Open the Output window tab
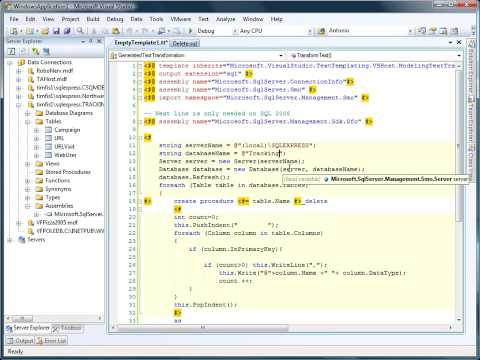 [x=21, y=340]
